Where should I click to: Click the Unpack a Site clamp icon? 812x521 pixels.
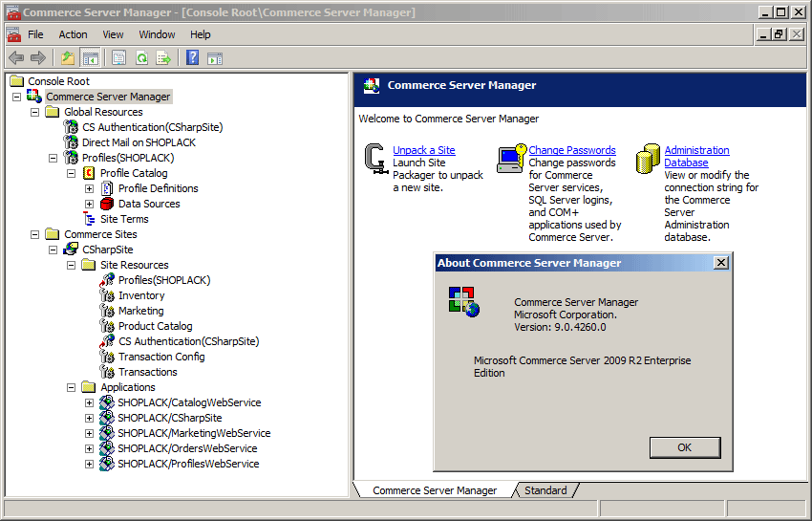pos(376,159)
